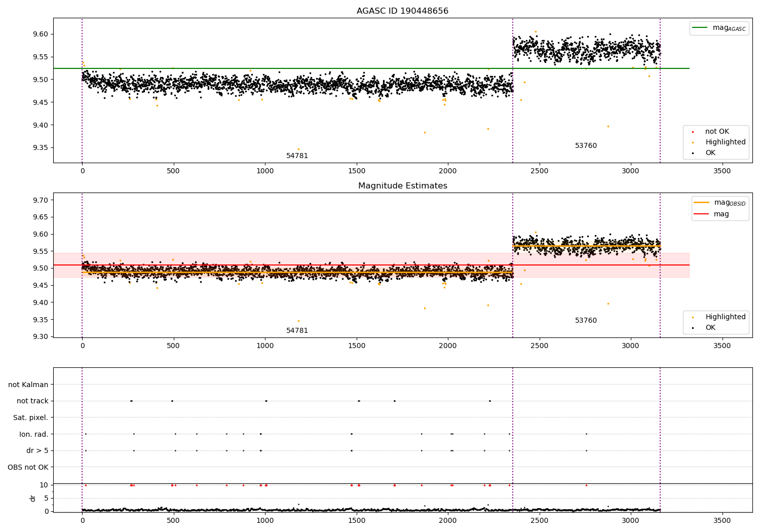Click the '54781' label in Magnitude Estimates plot

[297, 331]
